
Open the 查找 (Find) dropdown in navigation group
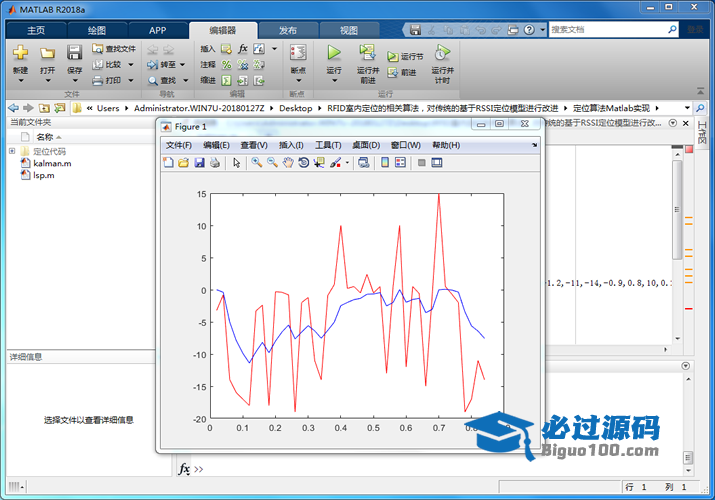click(186, 80)
